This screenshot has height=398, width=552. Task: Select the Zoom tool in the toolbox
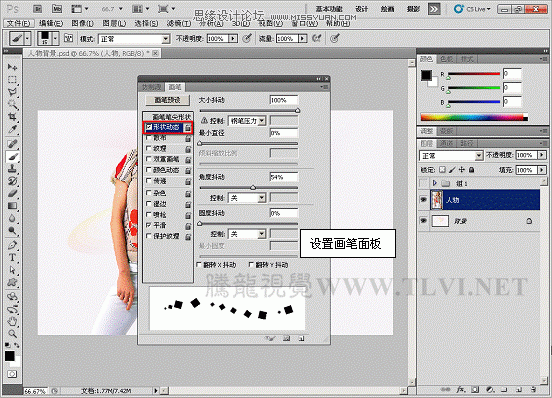click(12, 333)
